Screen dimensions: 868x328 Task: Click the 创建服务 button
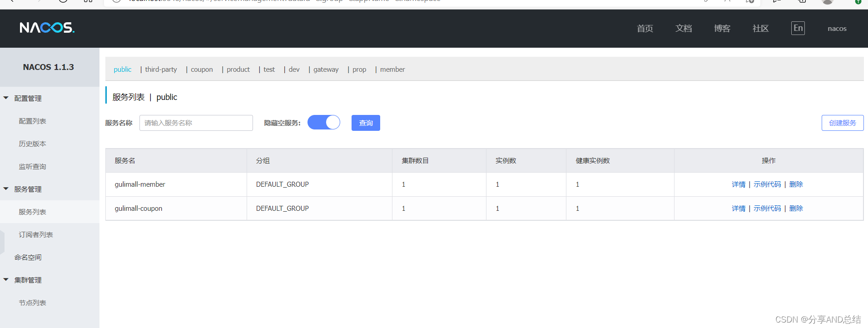(843, 123)
